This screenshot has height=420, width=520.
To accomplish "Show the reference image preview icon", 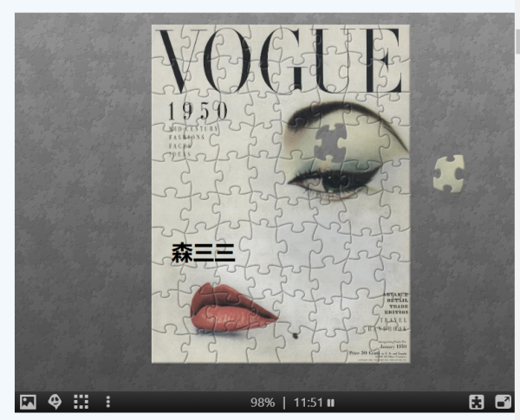I will click(28, 402).
